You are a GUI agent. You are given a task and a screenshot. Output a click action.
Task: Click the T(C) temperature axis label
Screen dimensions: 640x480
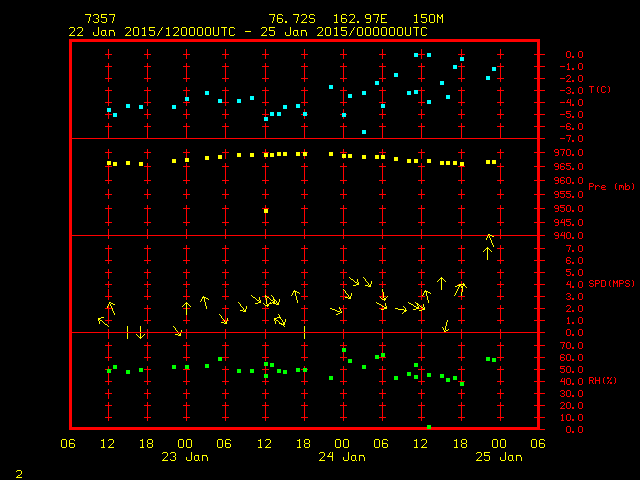[600, 90]
